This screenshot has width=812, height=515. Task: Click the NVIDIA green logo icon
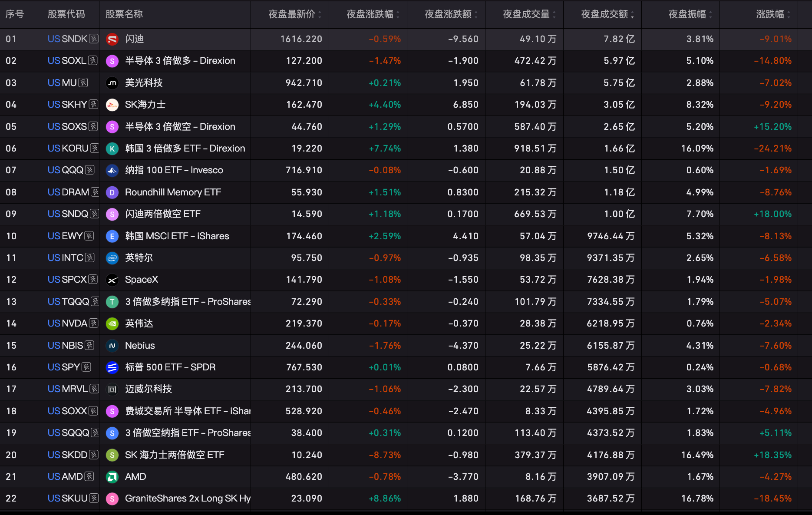pos(112,324)
